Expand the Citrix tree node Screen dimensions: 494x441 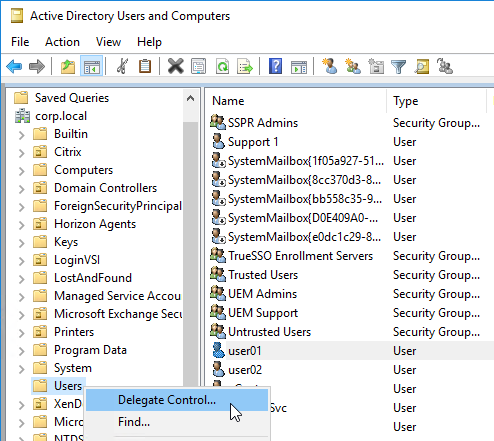21,153
